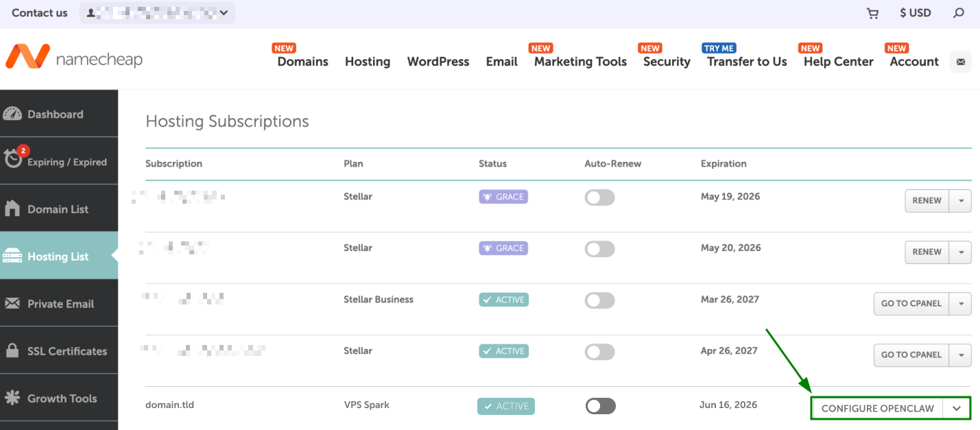Click the Expiration column header
This screenshot has width=980, height=430.
coord(724,164)
